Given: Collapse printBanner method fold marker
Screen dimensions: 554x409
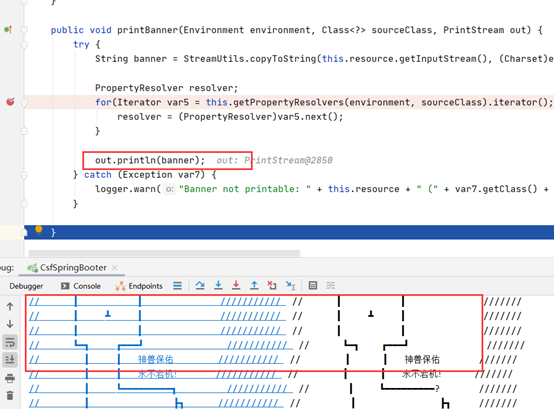Looking at the screenshot, I should [24, 30].
